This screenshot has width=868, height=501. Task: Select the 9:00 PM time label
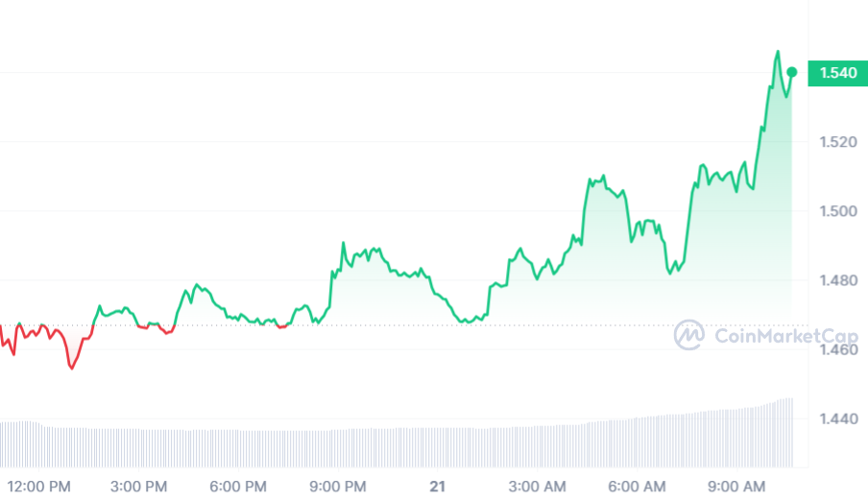(x=338, y=487)
